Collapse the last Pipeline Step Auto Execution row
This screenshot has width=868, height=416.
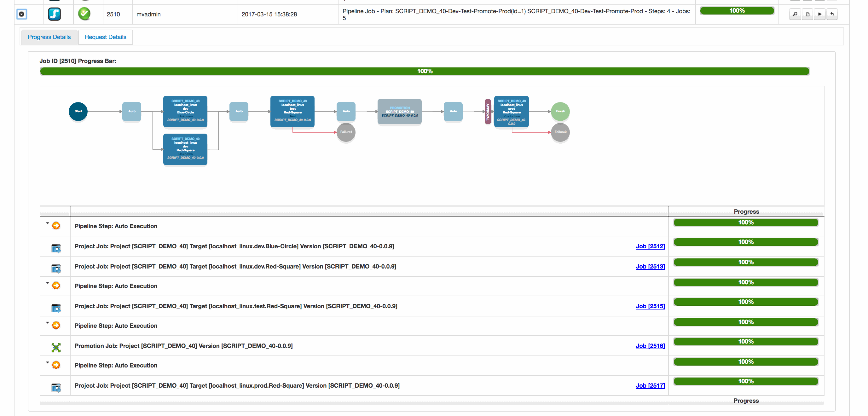click(48, 362)
